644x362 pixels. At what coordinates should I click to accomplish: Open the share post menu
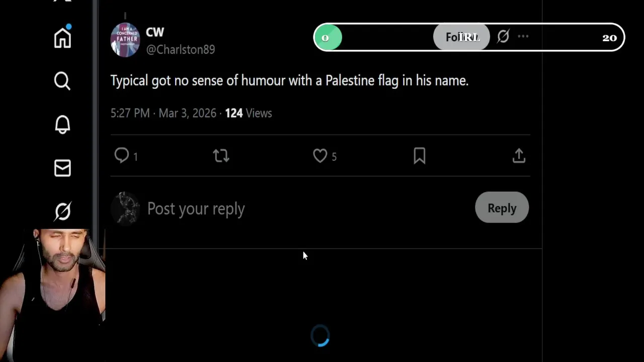519,156
